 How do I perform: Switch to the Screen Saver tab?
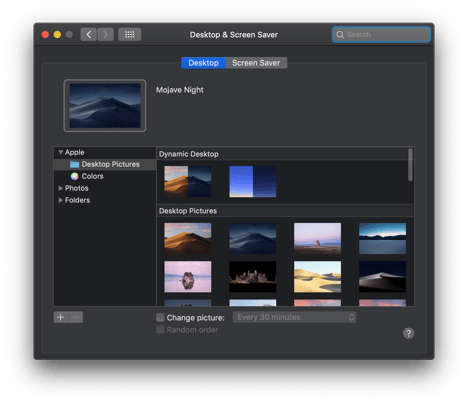256,63
